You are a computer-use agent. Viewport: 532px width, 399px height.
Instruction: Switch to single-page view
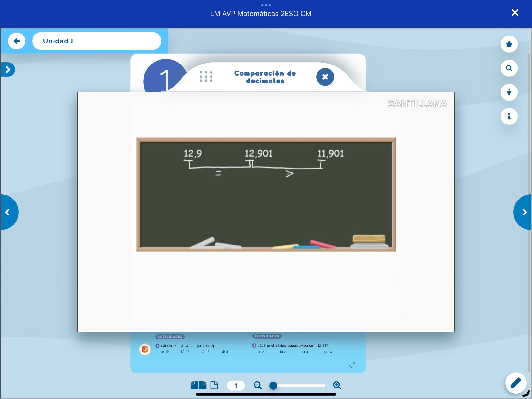coord(214,385)
